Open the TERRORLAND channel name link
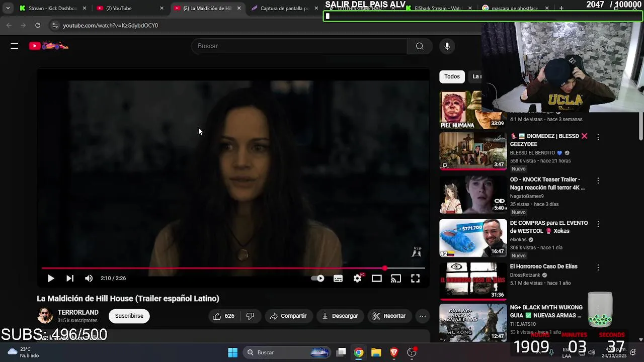644x362 pixels. [78, 312]
